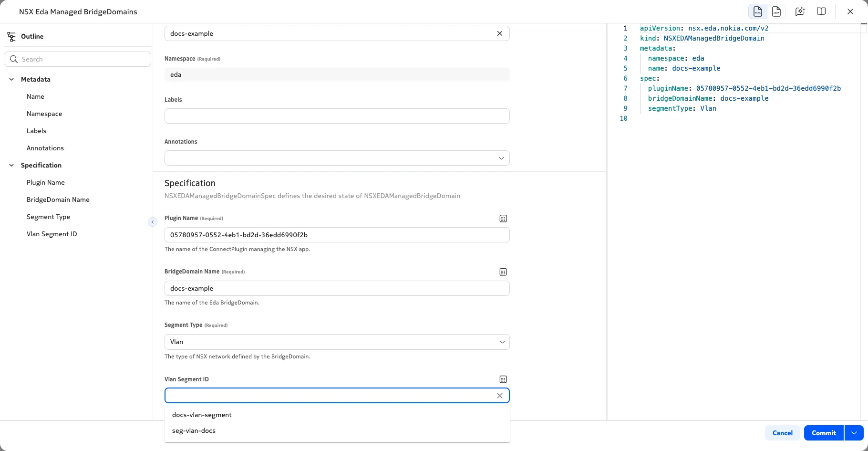
Task: Edit the BridgeDomain Name text field
Action: [337, 288]
